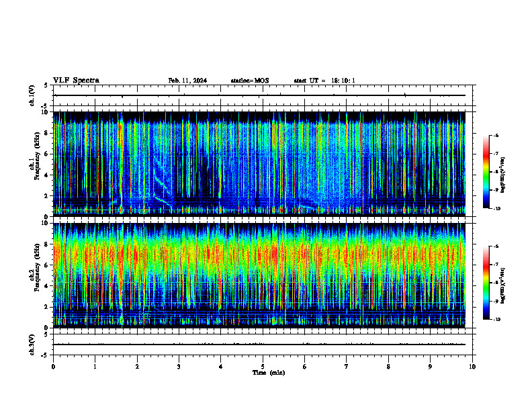Select the date text "Feb. 11, 2024"
The height and width of the screenshot is (411, 532).
pos(187,81)
